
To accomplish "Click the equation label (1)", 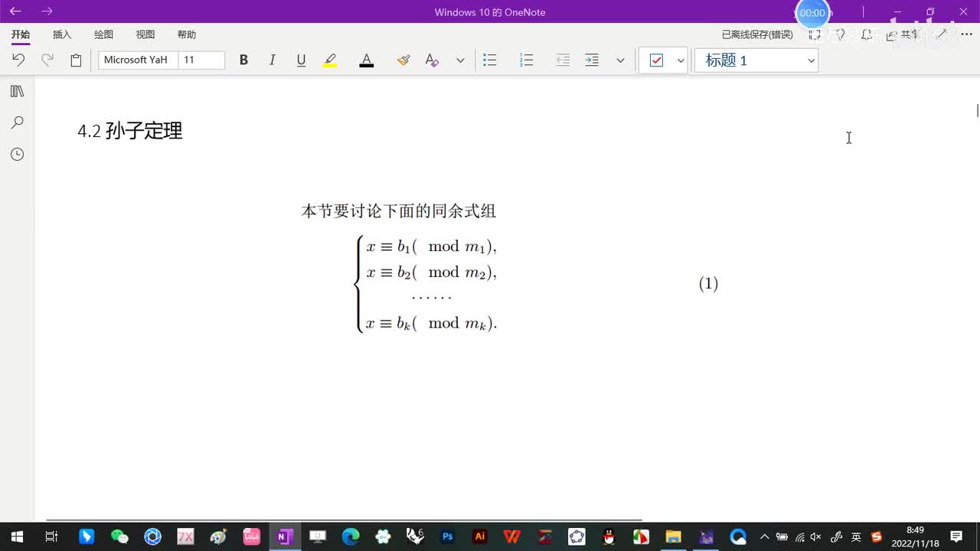I will click(708, 284).
